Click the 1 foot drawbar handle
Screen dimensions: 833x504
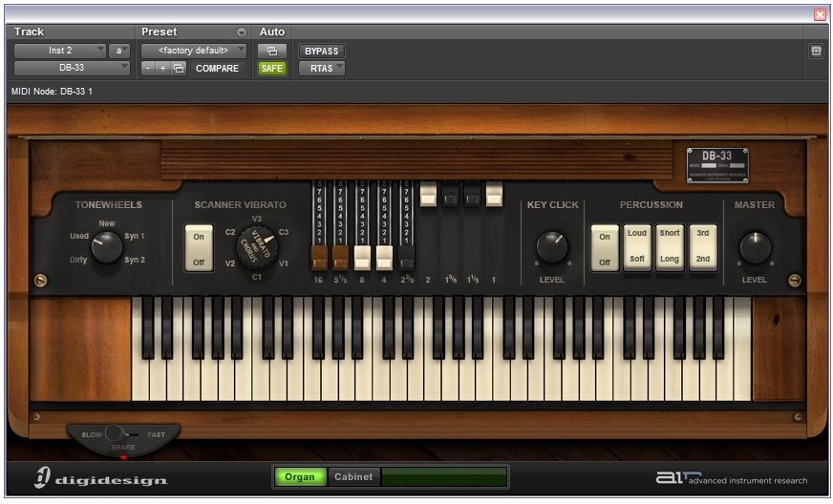[494, 194]
